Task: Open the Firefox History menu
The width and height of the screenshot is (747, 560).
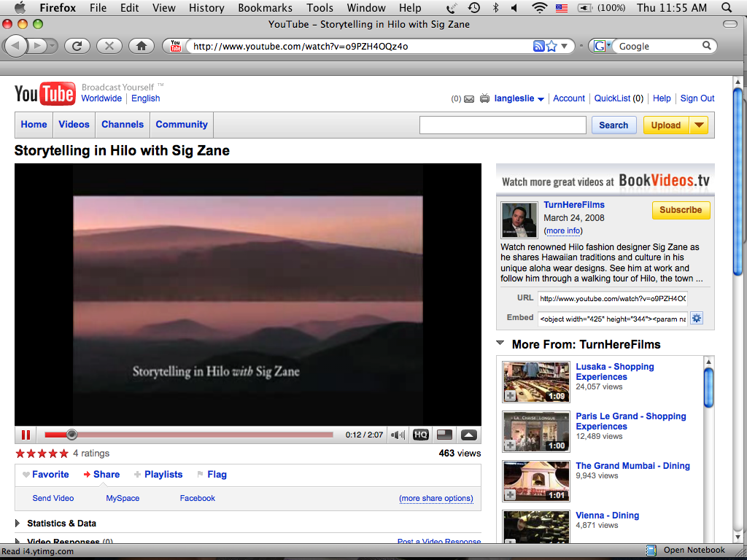Action: pos(206,7)
